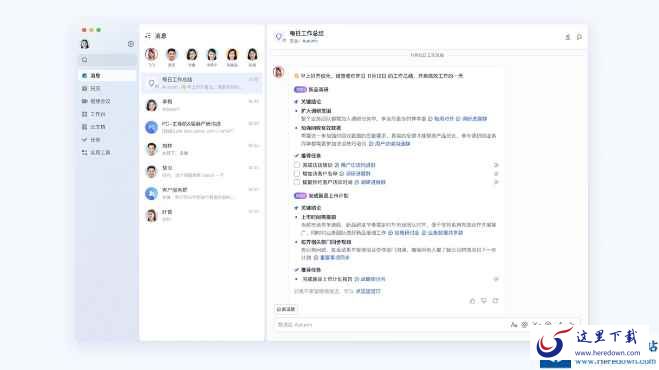The width and height of the screenshot is (659, 370).
Task: Click the share icon right of the feedback thumbs
Action: click(x=496, y=301)
